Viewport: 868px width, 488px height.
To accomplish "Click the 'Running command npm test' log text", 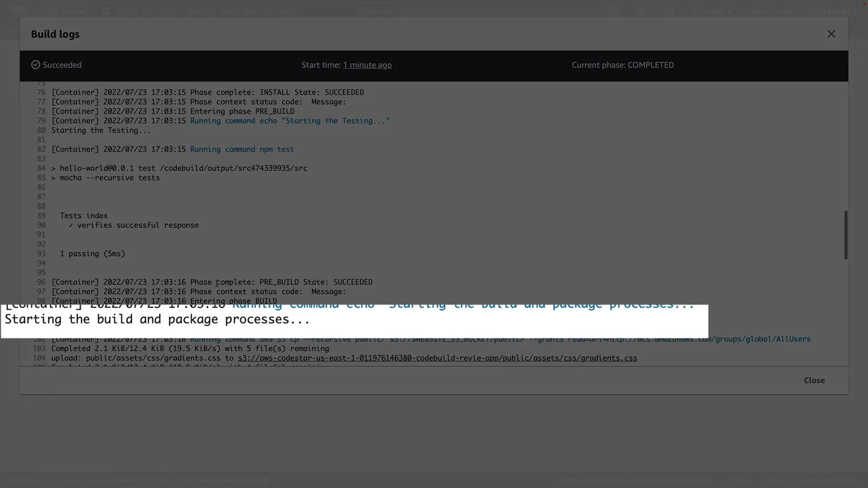I will 242,149.
